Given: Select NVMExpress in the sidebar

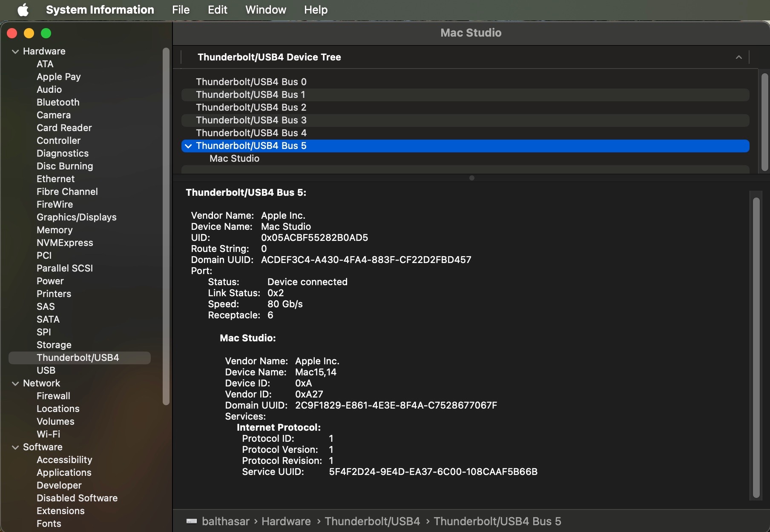Looking at the screenshot, I should (65, 243).
